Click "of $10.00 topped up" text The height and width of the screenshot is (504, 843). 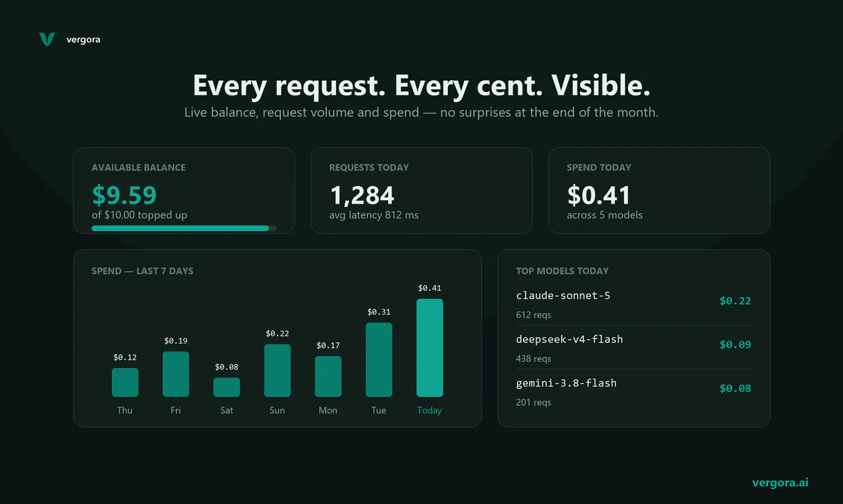(x=139, y=215)
